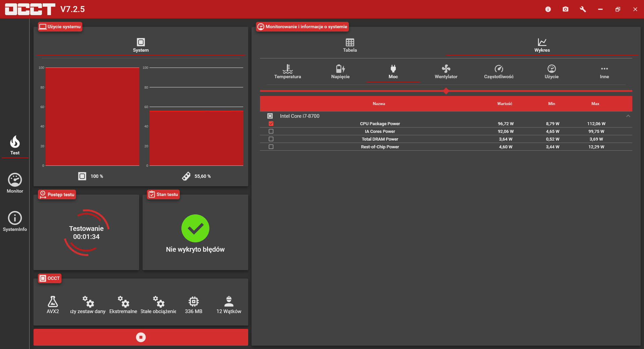644x349 pixels.
Task: Click the Total DRAM Power max 3,69 W
Action: pyautogui.click(x=596, y=139)
